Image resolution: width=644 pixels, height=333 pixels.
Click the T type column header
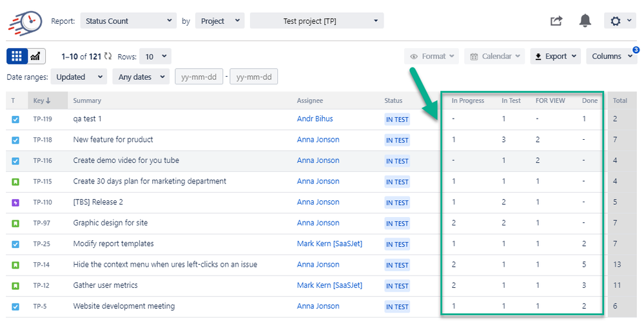13,100
